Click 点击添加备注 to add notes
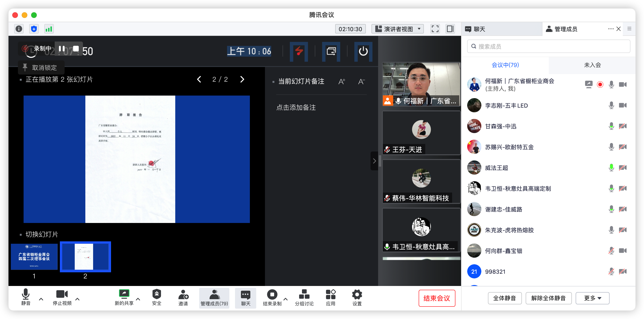This screenshot has width=644, height=319. (296, 108)
